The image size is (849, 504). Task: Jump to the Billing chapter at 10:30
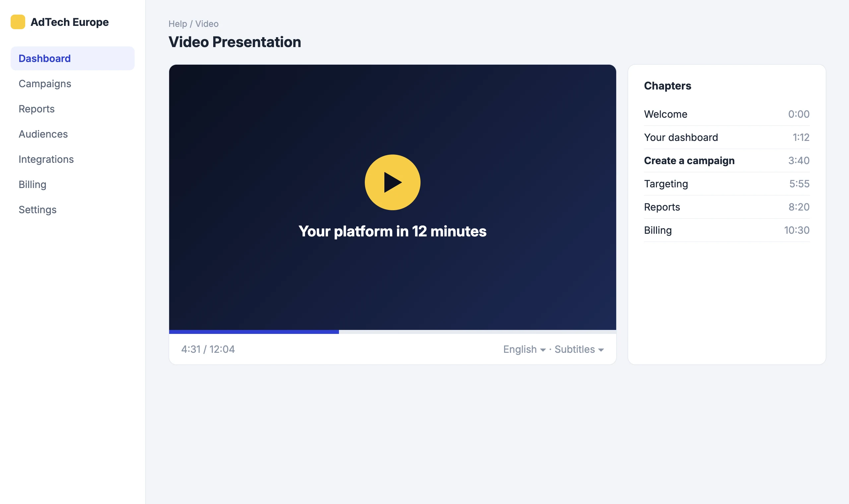click(x=727, y=230)
